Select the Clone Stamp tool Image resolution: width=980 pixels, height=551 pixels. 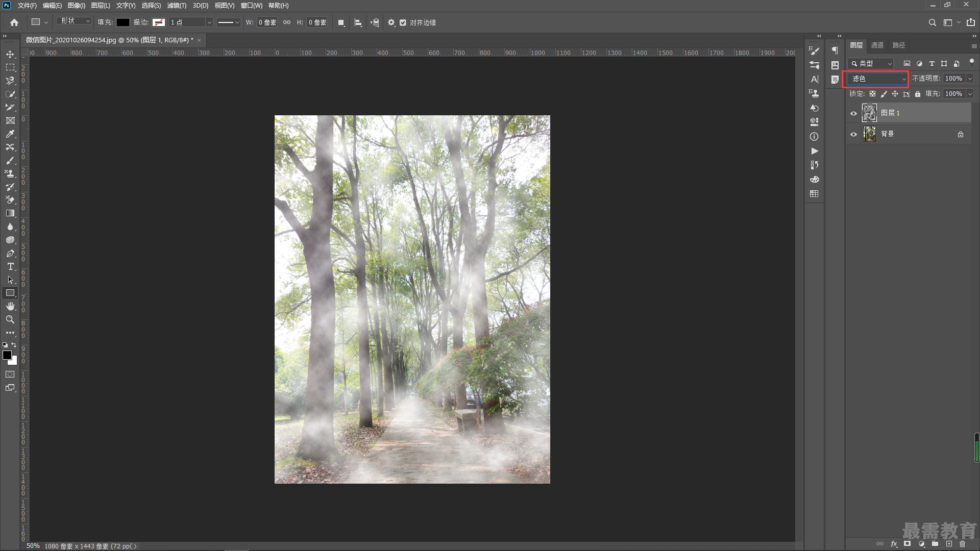pyautogui.click(x=10, y=173)
